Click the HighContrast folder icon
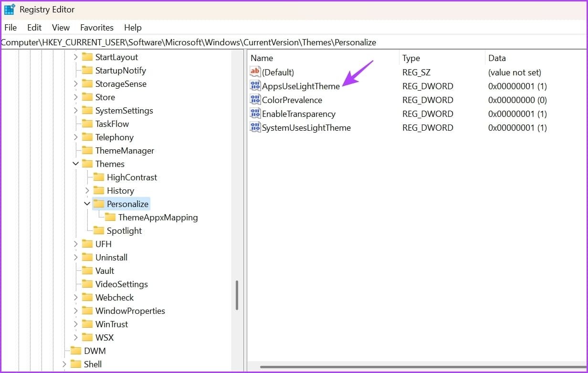This screenshot has height=373, width=588. [x=99, y=177]
